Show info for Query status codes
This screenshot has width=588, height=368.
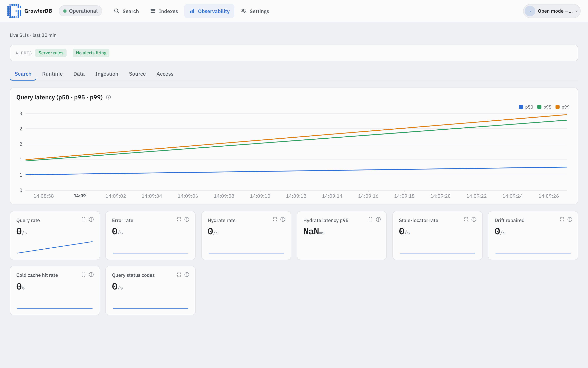(x=187, y=275)
